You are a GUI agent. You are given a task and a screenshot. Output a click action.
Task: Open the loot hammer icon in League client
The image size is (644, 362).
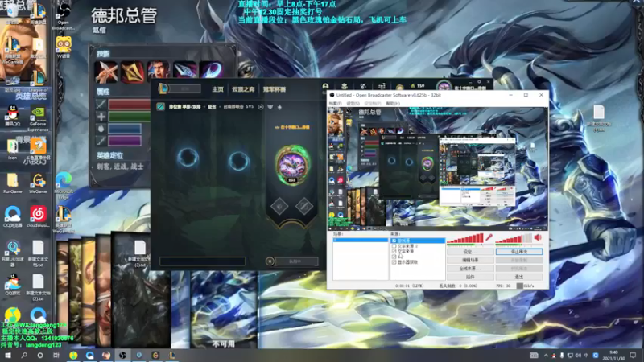363,87
